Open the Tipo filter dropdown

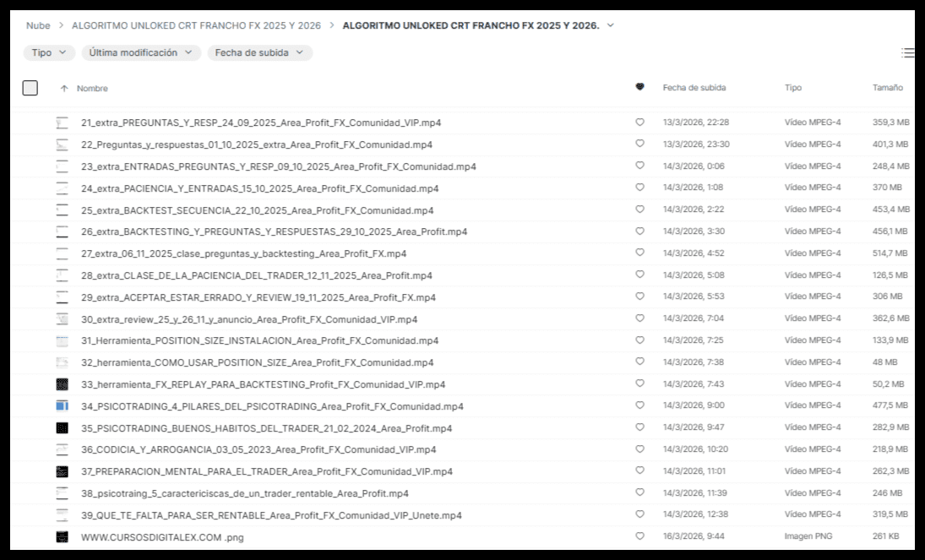(x=49, y=52)
